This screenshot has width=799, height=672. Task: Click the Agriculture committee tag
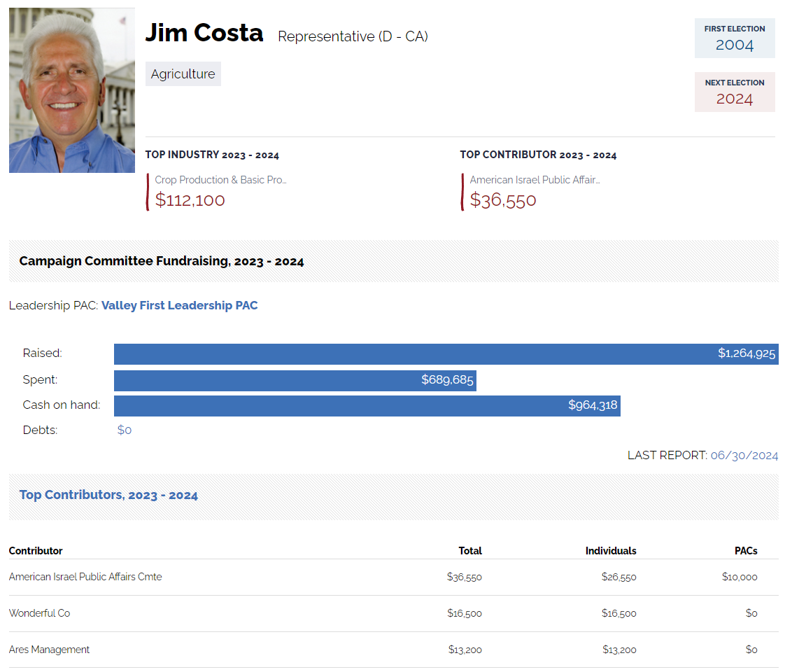(183, 74)
